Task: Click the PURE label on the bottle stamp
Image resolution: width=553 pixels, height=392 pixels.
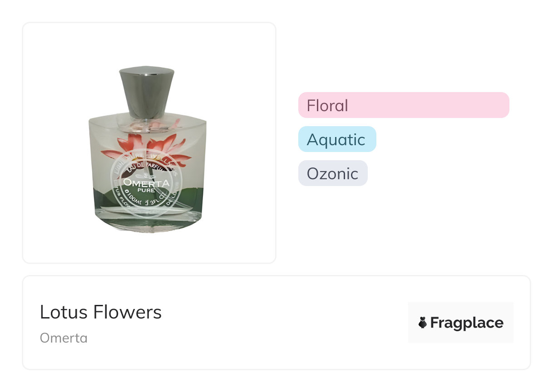Action: [x=146, y=191]
